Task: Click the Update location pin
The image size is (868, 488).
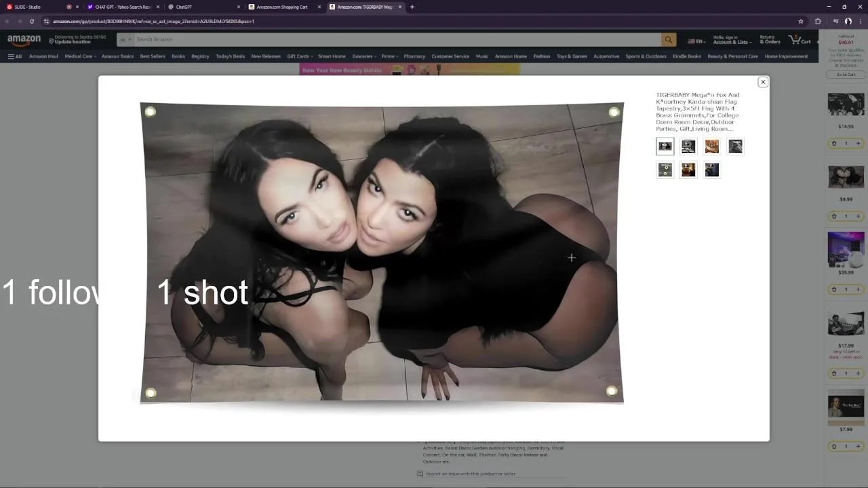Action: click(x=51, y=41)
